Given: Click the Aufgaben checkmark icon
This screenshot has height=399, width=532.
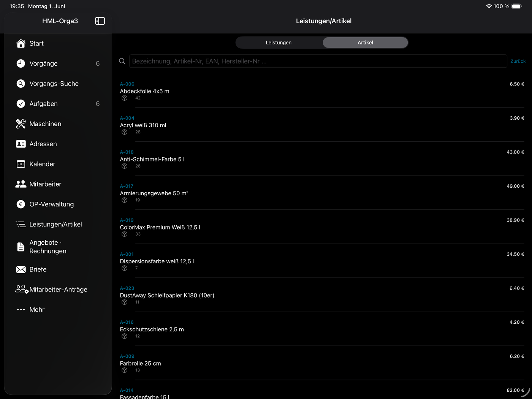Looking at the screenshot, I should 21,104.
